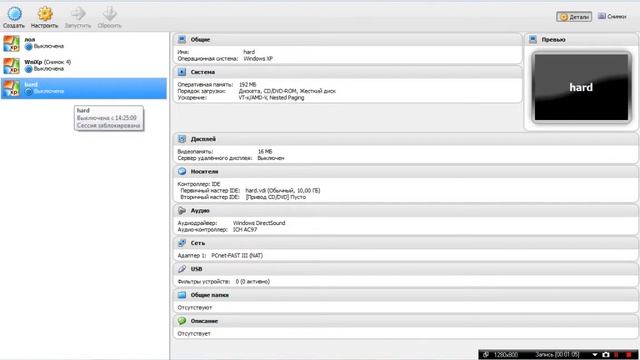Click the Общие section icon
The height and width of the screenshot is (360, 640).
(182, 40)
